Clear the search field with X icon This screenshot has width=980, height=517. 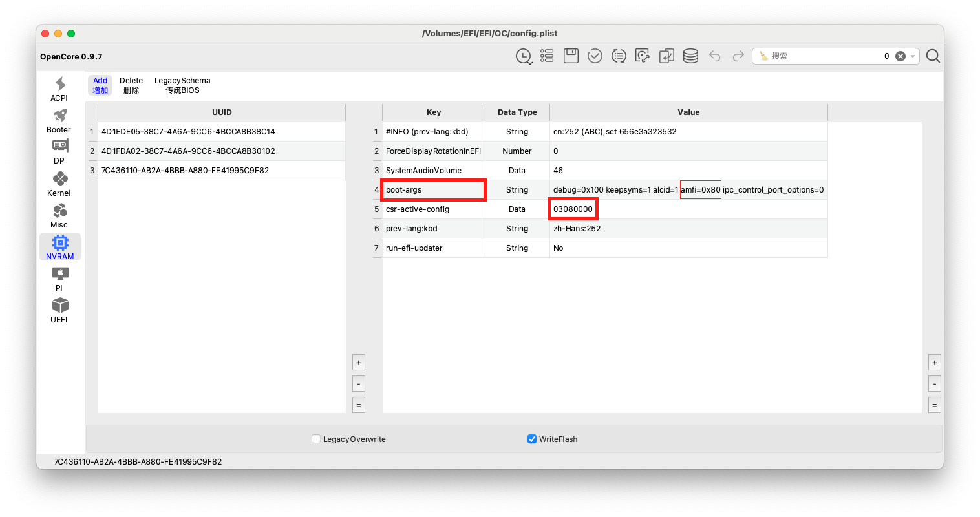pyautogui.click(x=900, y=56)
